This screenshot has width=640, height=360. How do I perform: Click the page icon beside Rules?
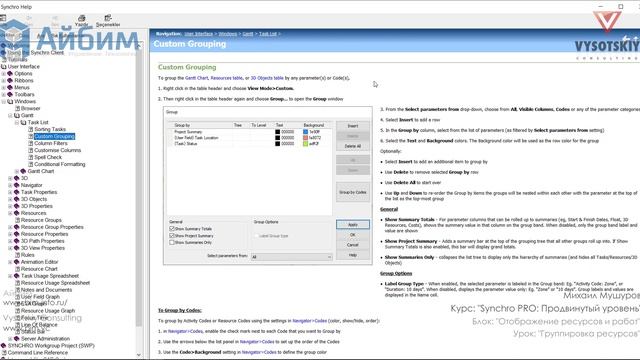pyautogui.click(x=18, y=255)
